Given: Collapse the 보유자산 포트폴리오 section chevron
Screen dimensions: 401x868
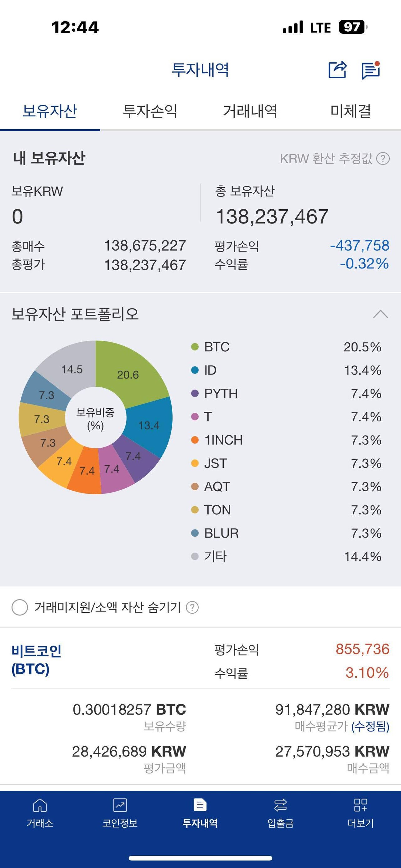Looking at the screenshot, I should 380,314.
